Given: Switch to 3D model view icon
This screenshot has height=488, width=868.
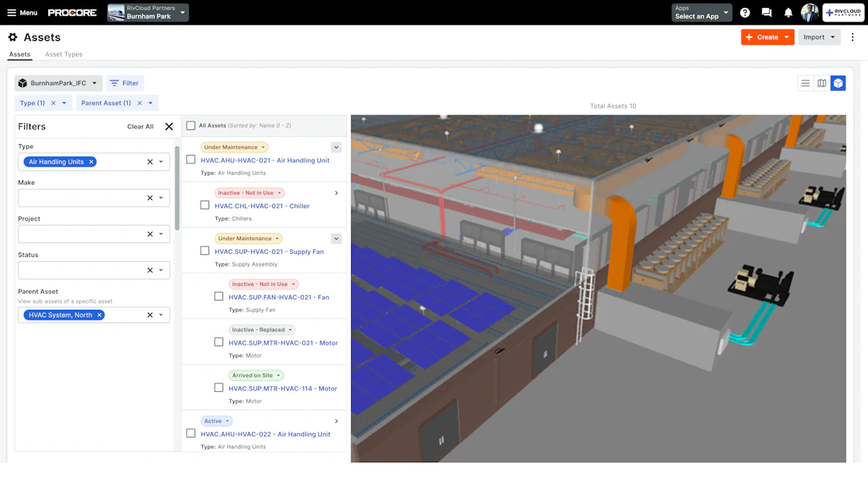Looking at the screenshot, I should pos(838,83).
